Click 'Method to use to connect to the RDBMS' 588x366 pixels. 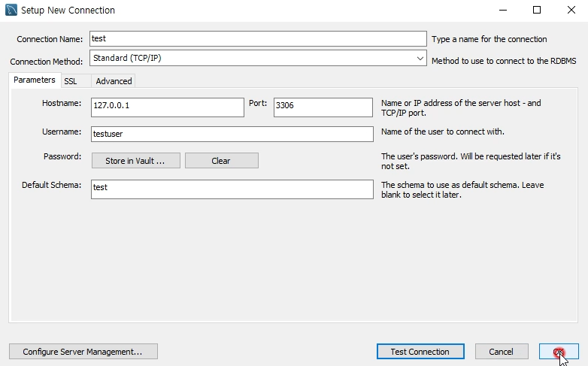coord(504,61)
